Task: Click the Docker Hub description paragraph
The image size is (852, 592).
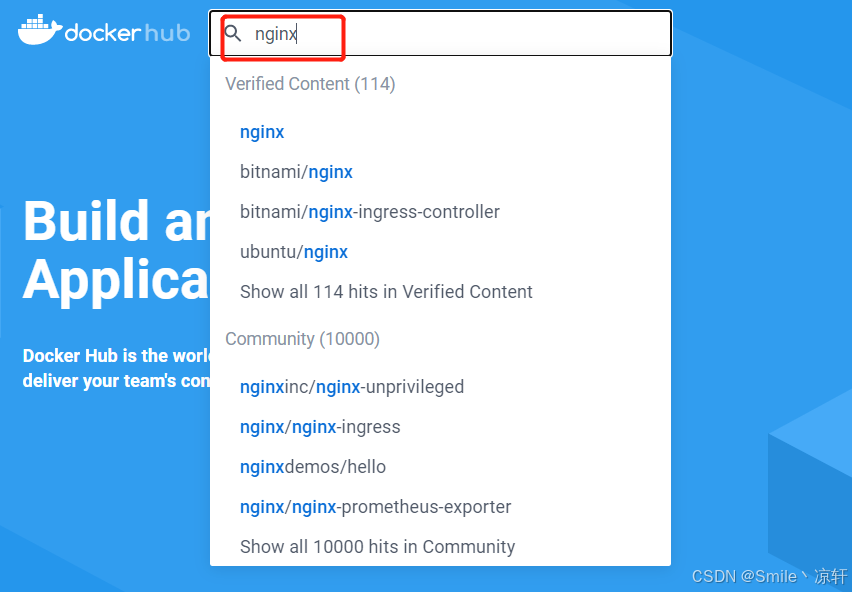Action: (116, 368)
